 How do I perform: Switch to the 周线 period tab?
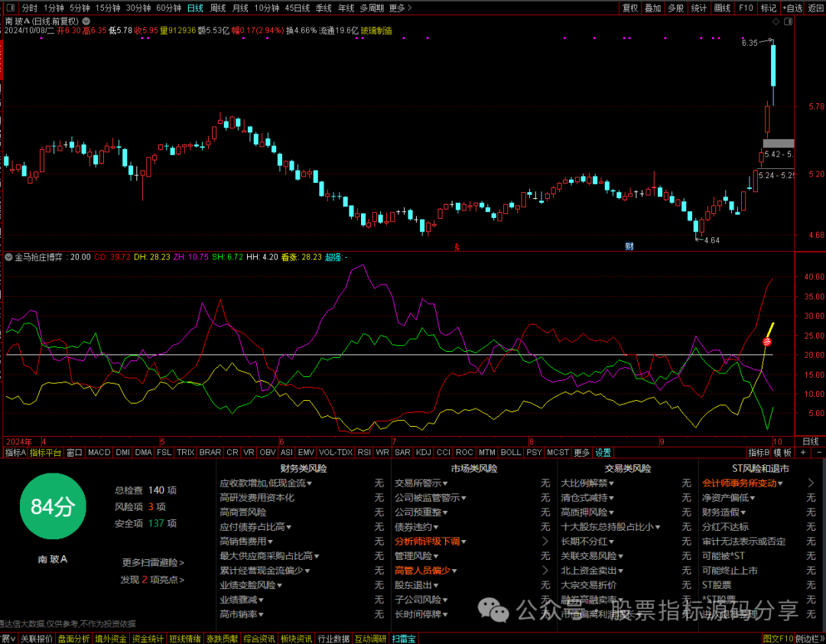217,8
